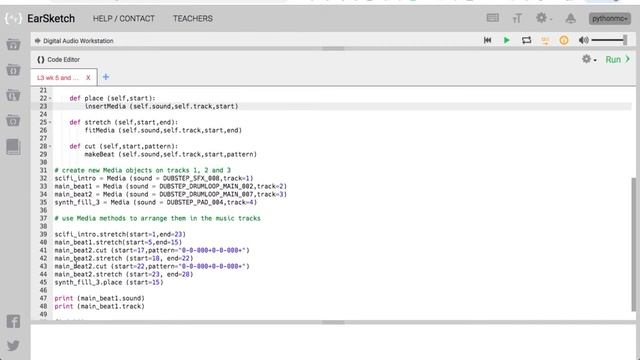The height and width of the screenshot is (360, 640).
Task: Add a new script tab with plus
Action: [x=106, y=77]
